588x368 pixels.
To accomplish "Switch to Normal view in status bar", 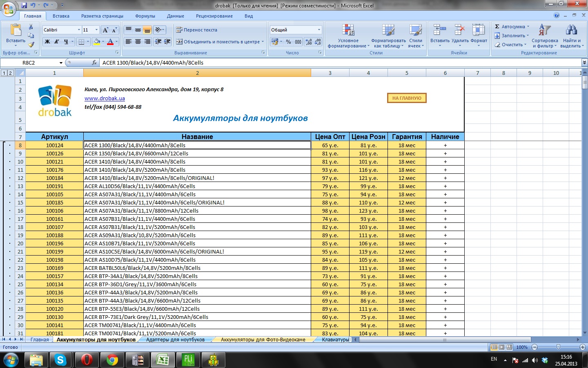I will pos(494,347).
